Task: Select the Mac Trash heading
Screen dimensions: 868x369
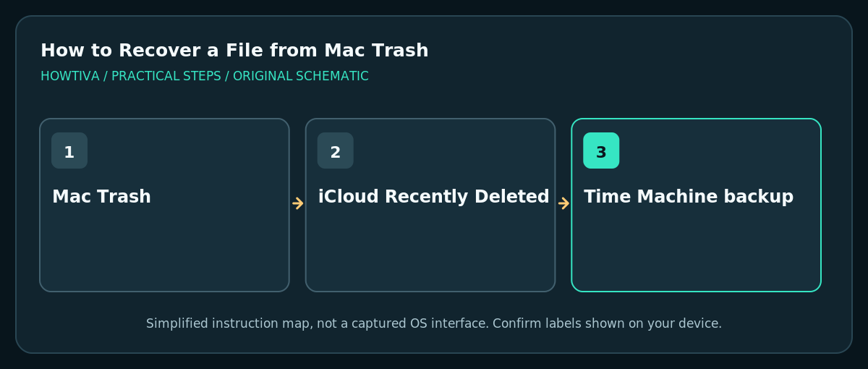Action: (x=101, y=197)
